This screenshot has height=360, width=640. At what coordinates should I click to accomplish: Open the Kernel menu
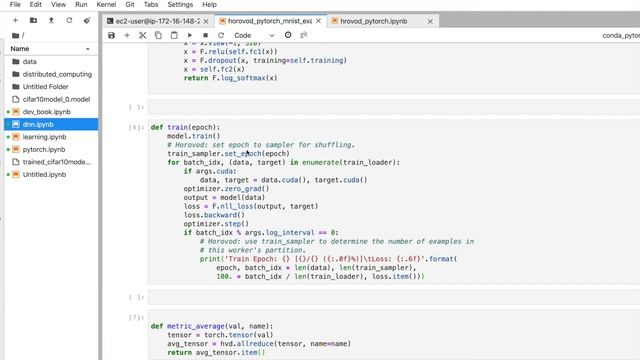pos(106,4)
